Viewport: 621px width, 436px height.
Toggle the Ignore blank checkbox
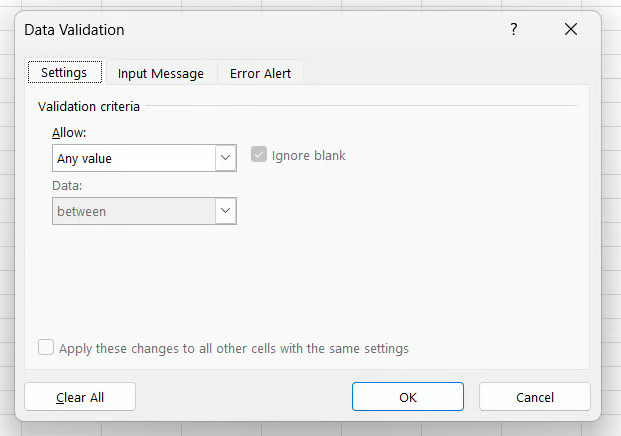click(259, 156)
